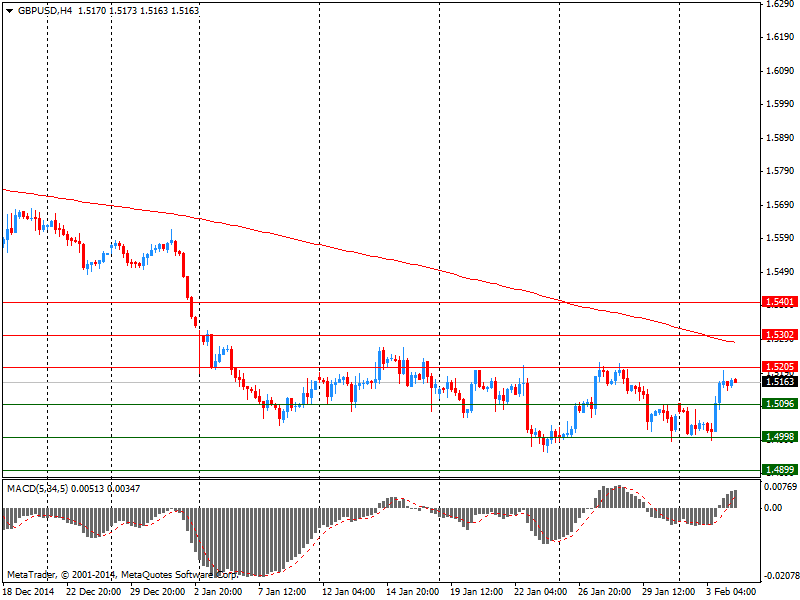Select the 1.5401 red price level label
800x600 pixels.
(x=779, y=302)
